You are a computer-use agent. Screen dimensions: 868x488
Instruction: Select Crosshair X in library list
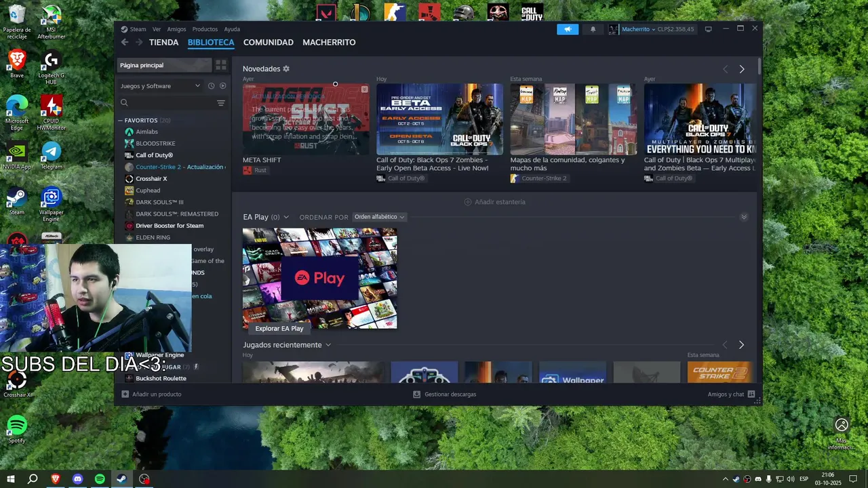(x=151, y=179)
